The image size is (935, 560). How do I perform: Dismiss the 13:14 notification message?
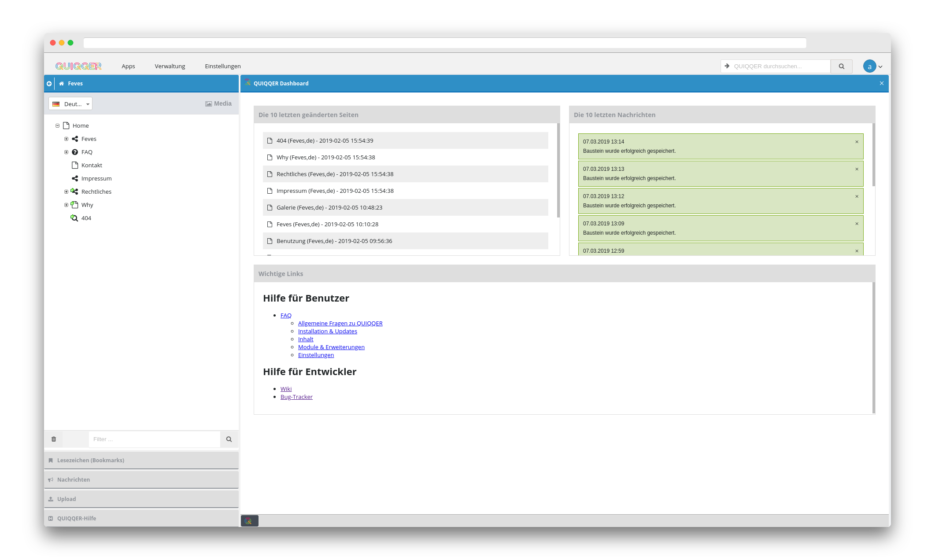857,142
